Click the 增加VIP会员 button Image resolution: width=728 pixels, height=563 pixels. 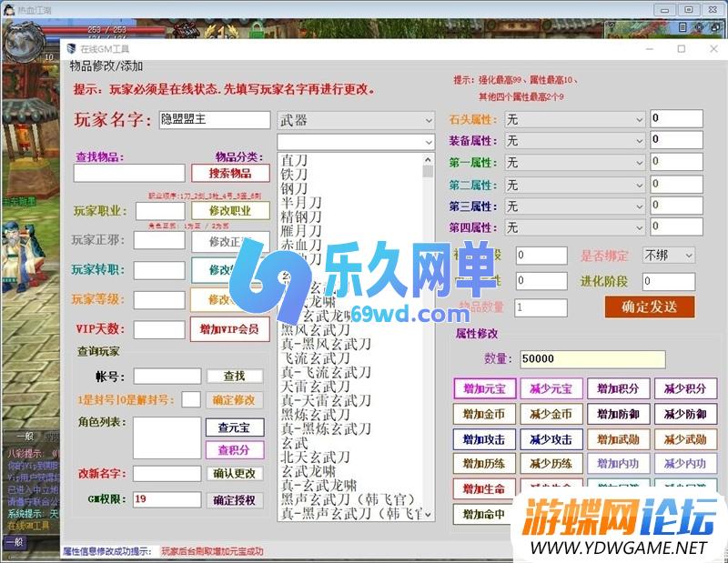tap(230, 329)
